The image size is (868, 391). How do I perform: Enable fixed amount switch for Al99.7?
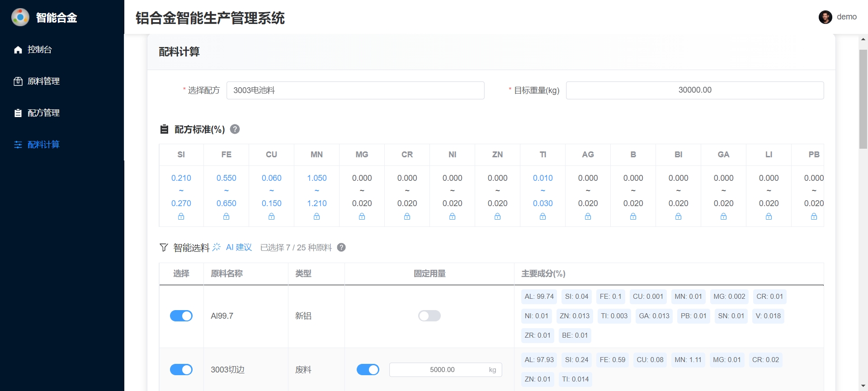(429, 316)
